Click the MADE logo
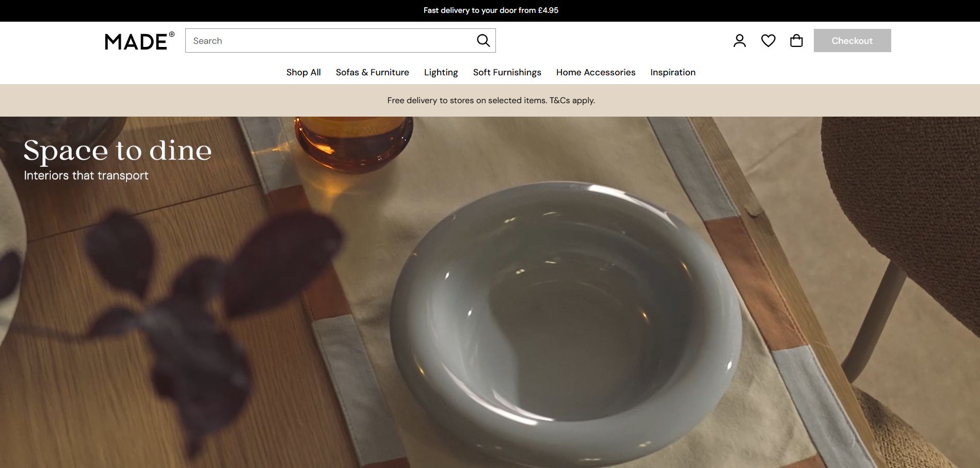980x468 pixels. [136, 41]
